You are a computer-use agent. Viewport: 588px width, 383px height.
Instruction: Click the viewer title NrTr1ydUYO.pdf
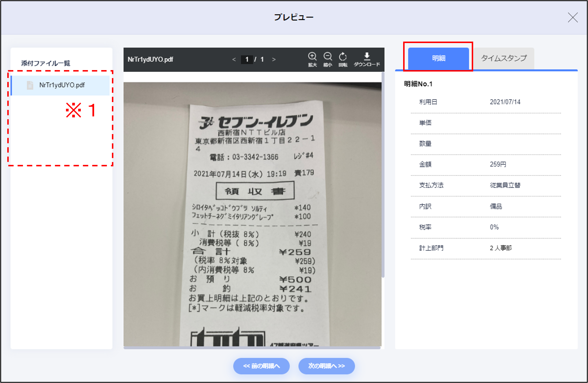(x=150, y=59)
